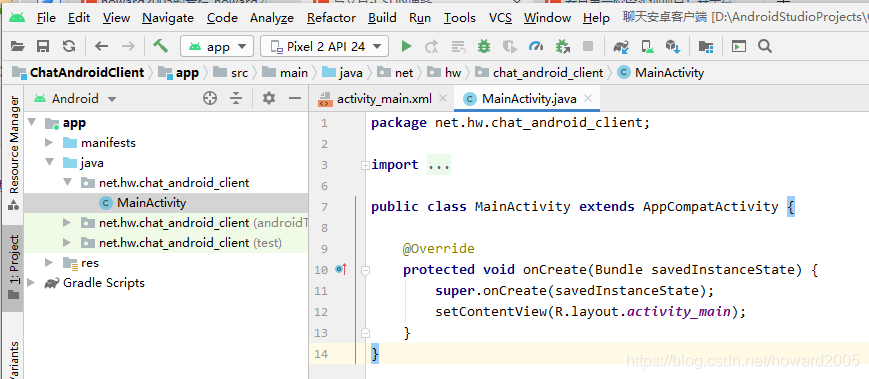Image resolution: width=869 pixels, height=379 pixels.
Task: Build project with the green hammer
Action: point(161,46)
